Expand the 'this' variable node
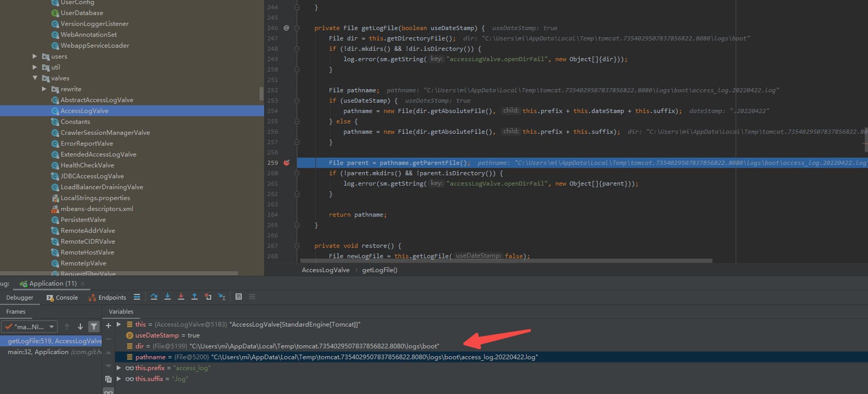Screen dimensions: 868x394 (119, 325)
